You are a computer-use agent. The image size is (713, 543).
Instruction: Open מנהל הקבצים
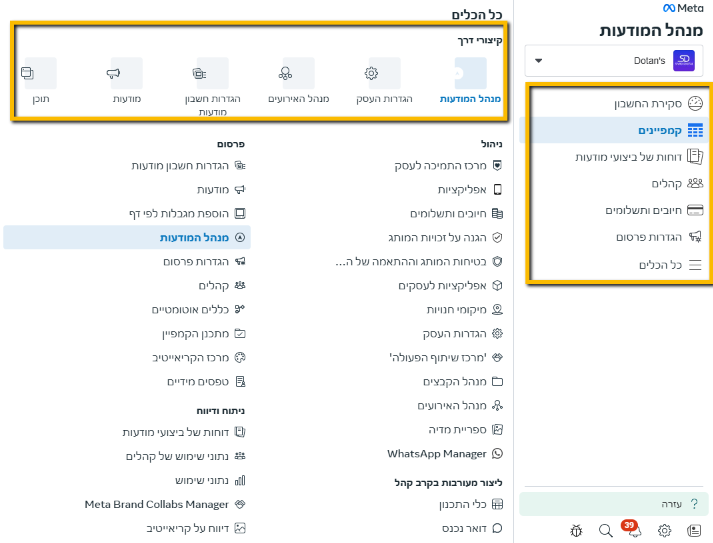coord(462,382)
